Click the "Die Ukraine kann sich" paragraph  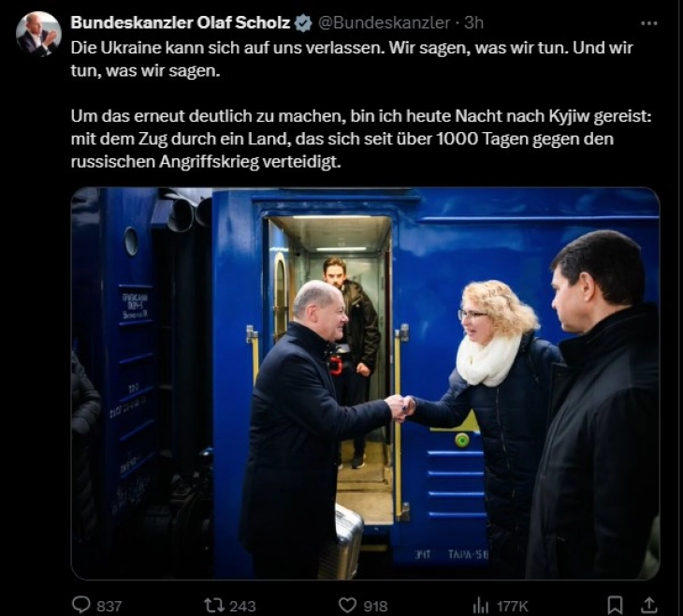352,59
